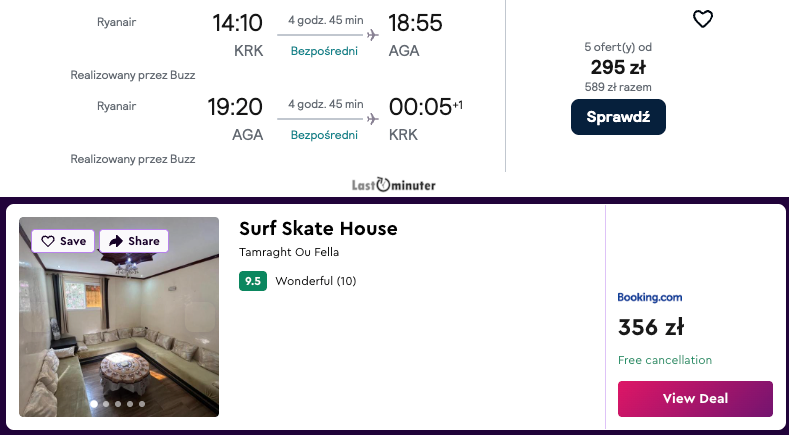Click the Bezpośredni label on the KRK–AGA flight
Image resolution: width=789 pixels, height=435 pixels.
[324, 51]
